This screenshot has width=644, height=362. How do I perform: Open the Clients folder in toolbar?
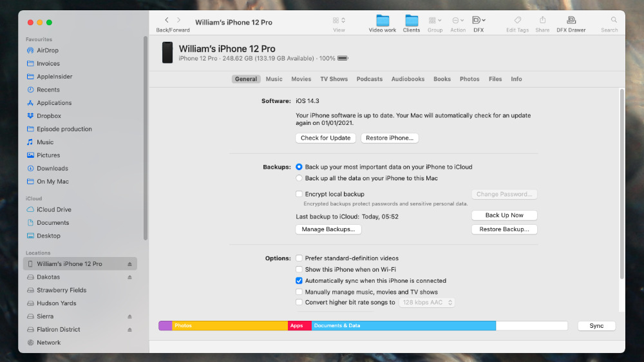click(x=411, y=23)
